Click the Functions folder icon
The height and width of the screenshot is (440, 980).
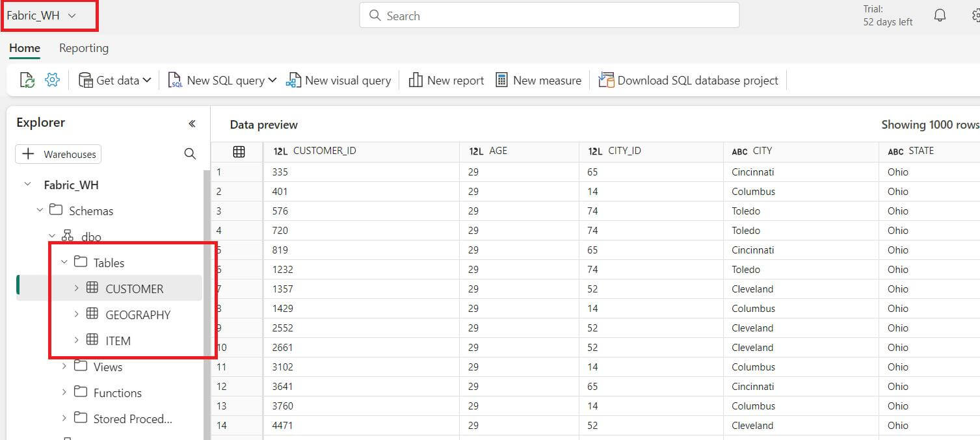pos(81,392)
